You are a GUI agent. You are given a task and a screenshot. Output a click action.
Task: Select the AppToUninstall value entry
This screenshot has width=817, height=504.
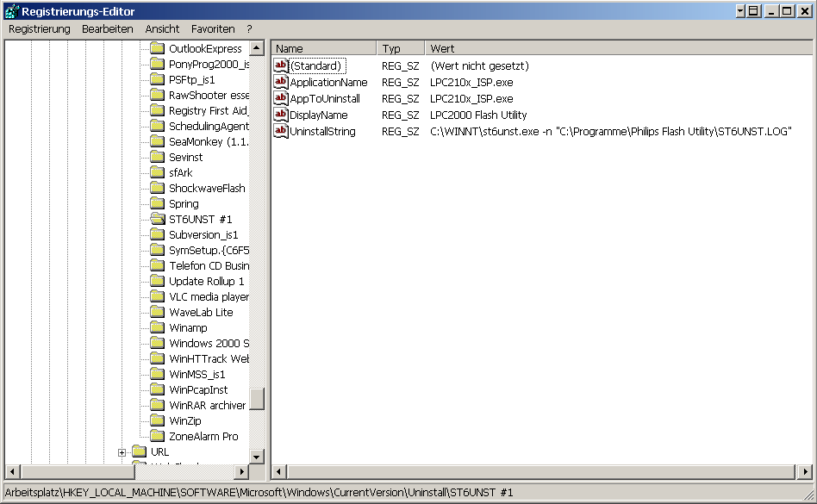(325, 98)
